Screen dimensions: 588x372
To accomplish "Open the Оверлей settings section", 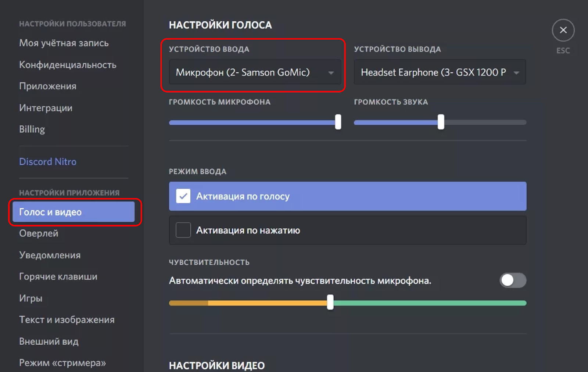I will (38, 233).
